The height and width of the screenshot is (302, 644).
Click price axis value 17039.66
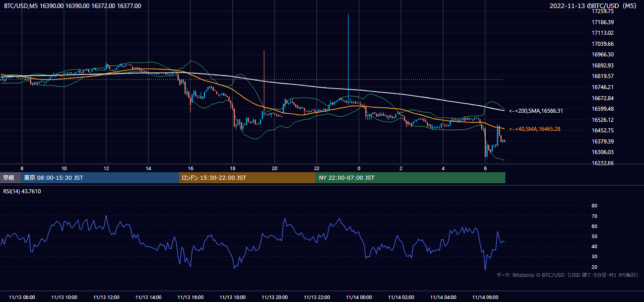pyautogui.click(x=603, y=44)
